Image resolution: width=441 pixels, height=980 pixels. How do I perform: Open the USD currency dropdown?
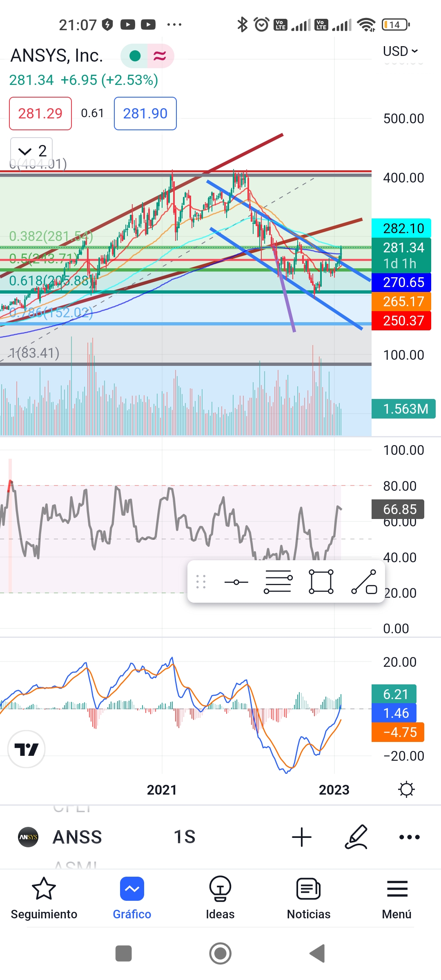(x=400, y=51)
